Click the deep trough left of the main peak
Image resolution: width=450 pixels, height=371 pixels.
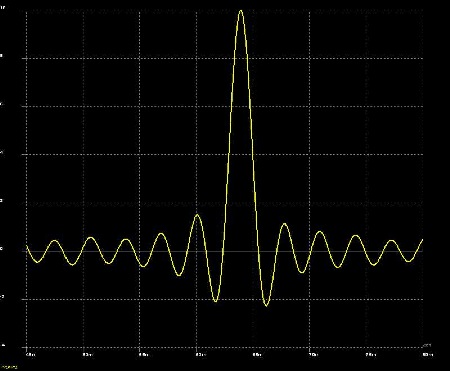[x=216, y=300]
